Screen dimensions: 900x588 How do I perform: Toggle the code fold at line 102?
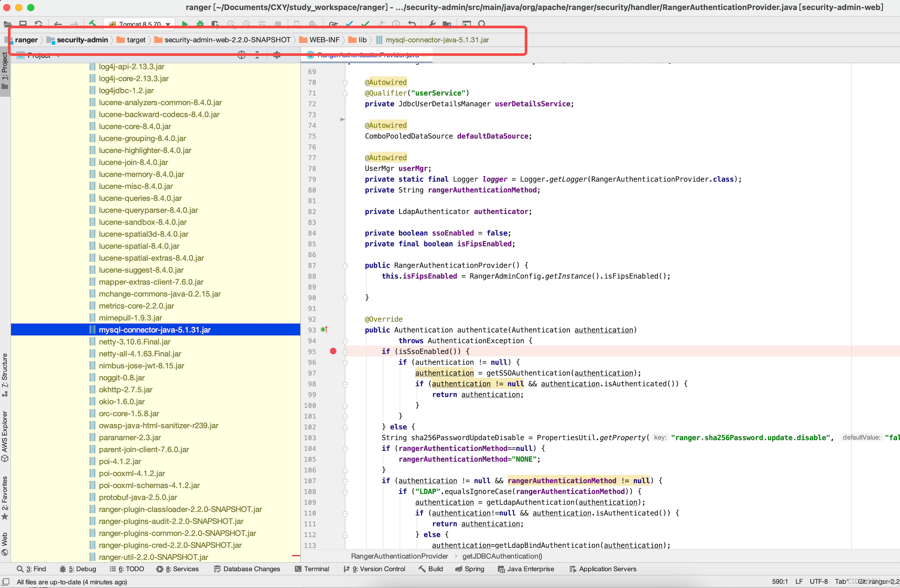tap(345, 427)
